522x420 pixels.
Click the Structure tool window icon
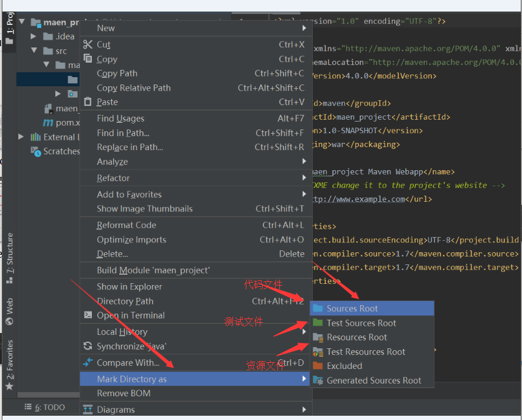click(x=9, y=281)
